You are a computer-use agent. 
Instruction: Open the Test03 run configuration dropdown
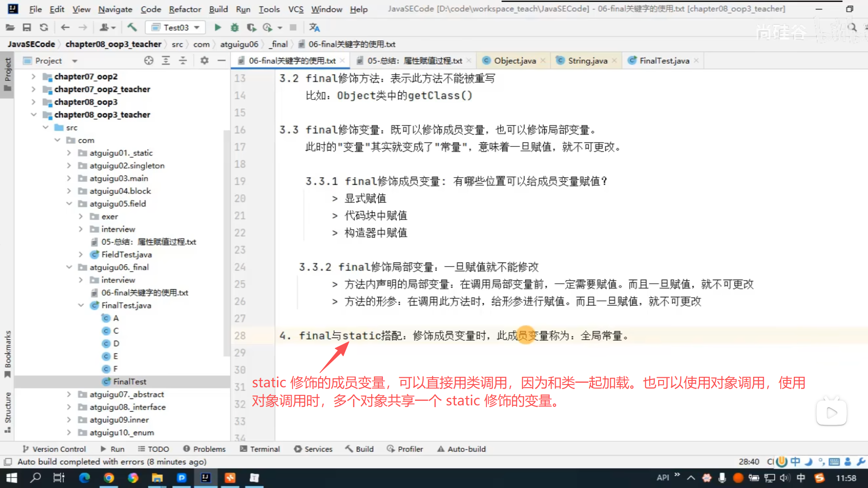pos(175,28)
